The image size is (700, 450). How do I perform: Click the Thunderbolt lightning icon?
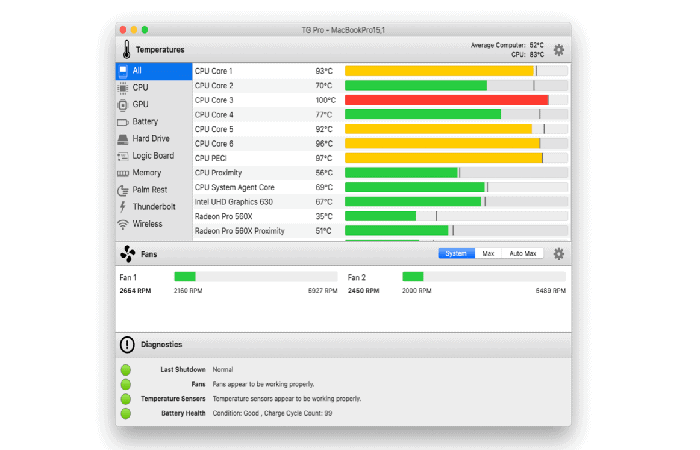tap(123, 207)
